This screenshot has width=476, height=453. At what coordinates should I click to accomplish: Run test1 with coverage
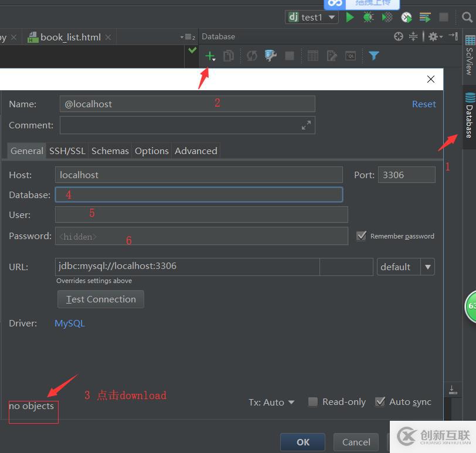tap(387, 18)
